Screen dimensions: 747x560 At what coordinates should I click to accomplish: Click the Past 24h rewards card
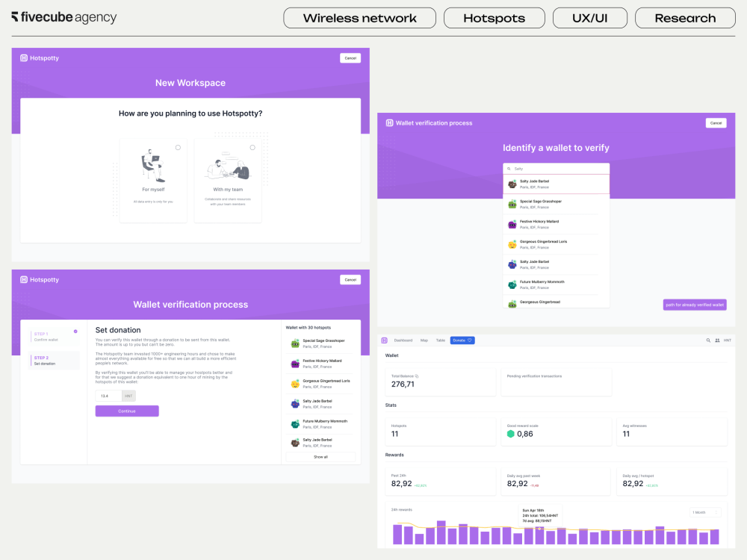pyautogui.click(x=440, y=482)
